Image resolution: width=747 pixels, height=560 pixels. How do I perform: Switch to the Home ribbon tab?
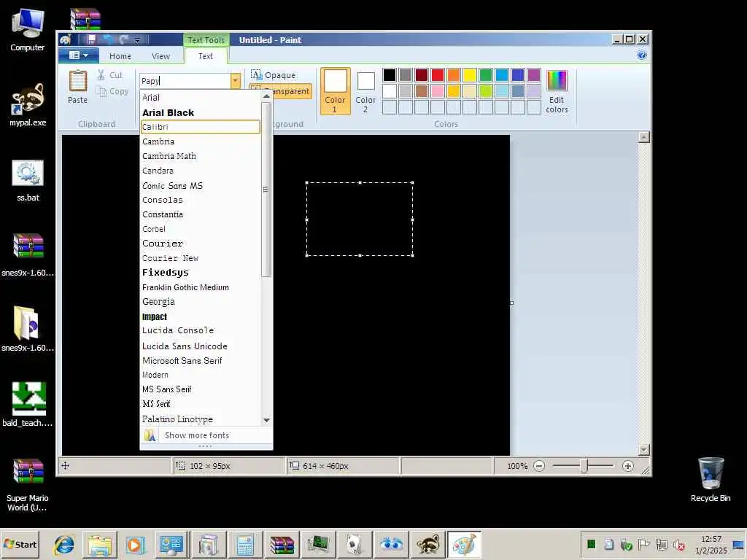[120, 56]
